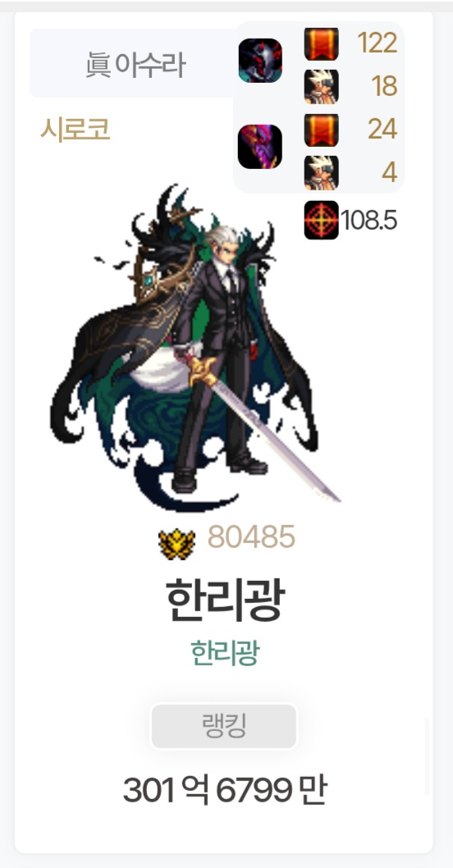The image size is (453, 868).
Task: Click the 108.5 value beside crosshair
Action: (x=368, y=221)
